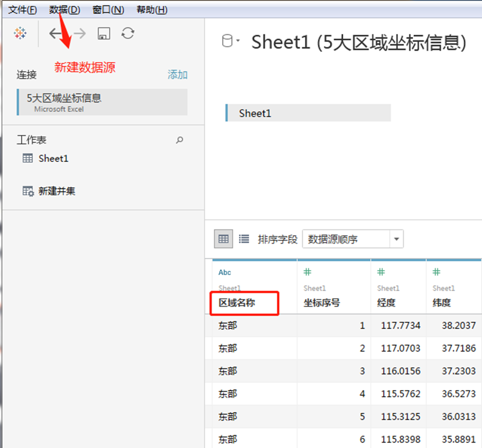Open the data source cylinder icon menu
The image size is (482, 448).
point(230,41)
